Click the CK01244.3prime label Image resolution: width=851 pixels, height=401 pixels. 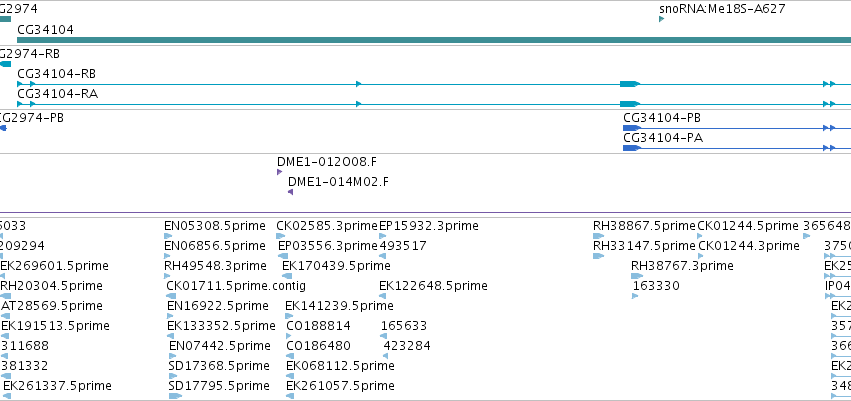(748, 246)
